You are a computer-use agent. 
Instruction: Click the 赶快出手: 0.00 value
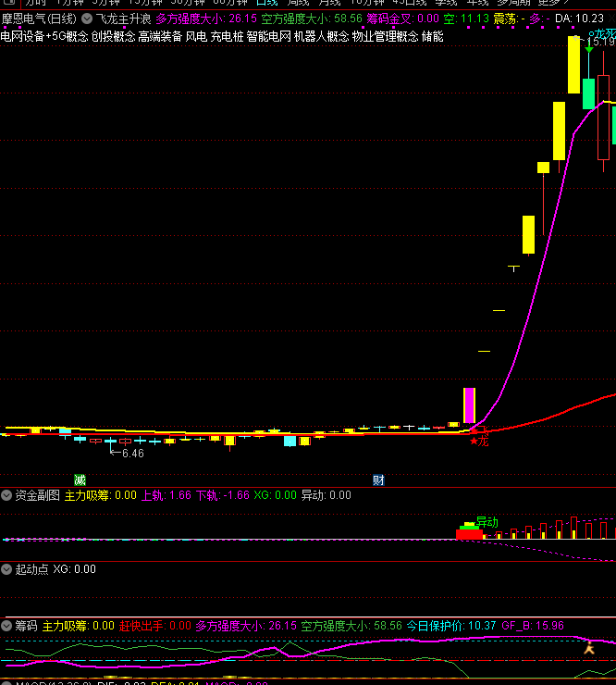click(155, 626)
